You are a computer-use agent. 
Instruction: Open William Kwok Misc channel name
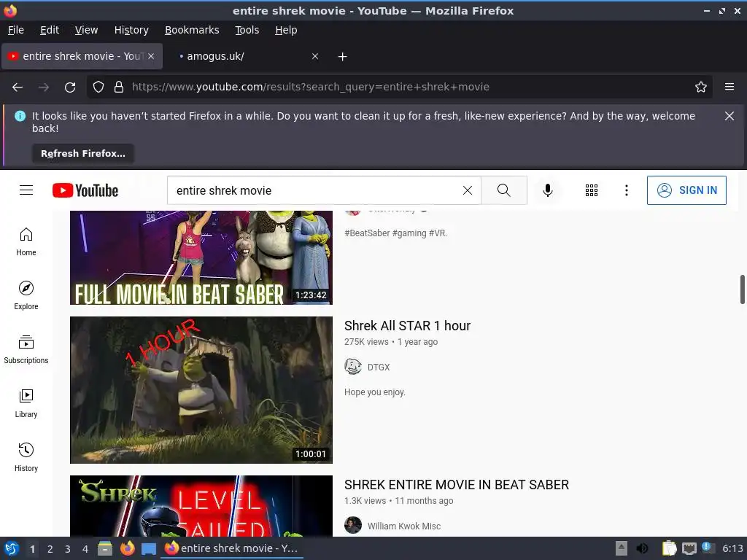point(404,526)
